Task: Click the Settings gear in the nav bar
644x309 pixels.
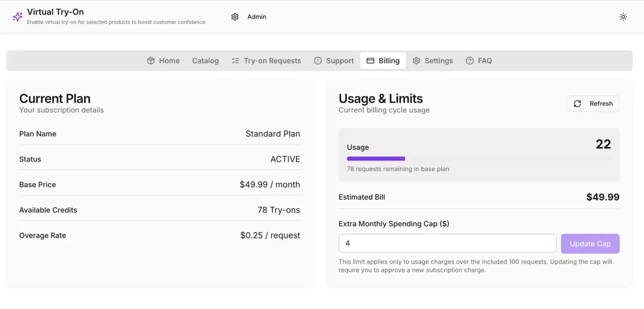Action: (416, 60)
